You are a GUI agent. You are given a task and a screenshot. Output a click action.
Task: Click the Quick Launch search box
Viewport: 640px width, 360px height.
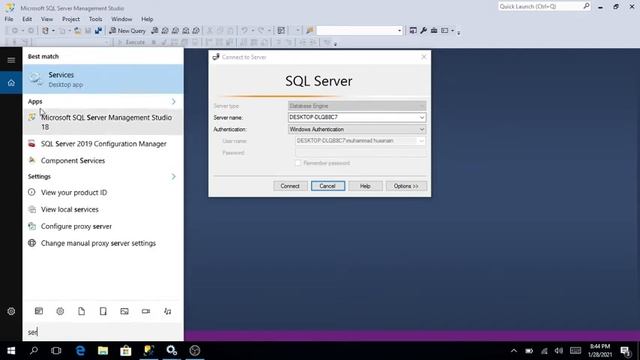[544, 6]
